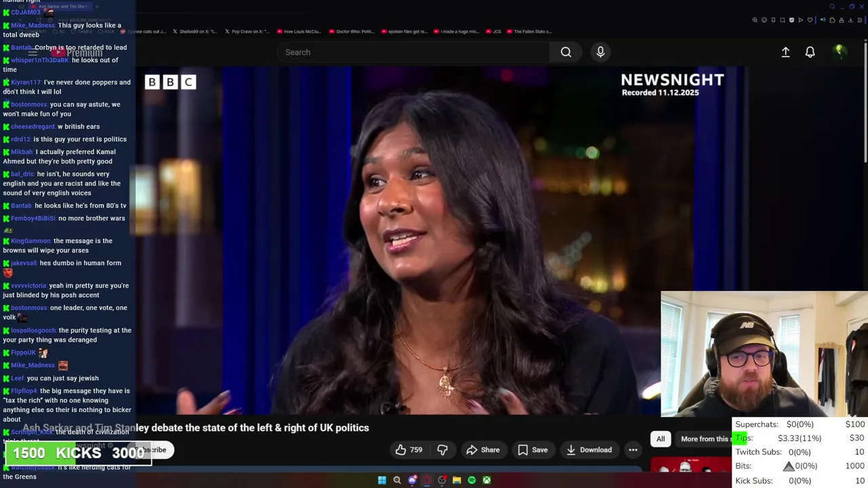868x488 pixels.
Task: Click the Tips goal row
Action: [800, 438]
